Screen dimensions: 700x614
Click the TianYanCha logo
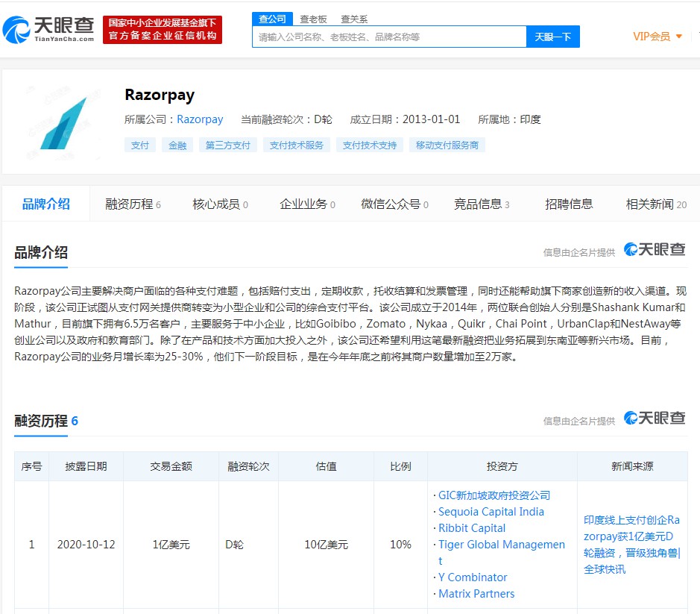point(48,30)
